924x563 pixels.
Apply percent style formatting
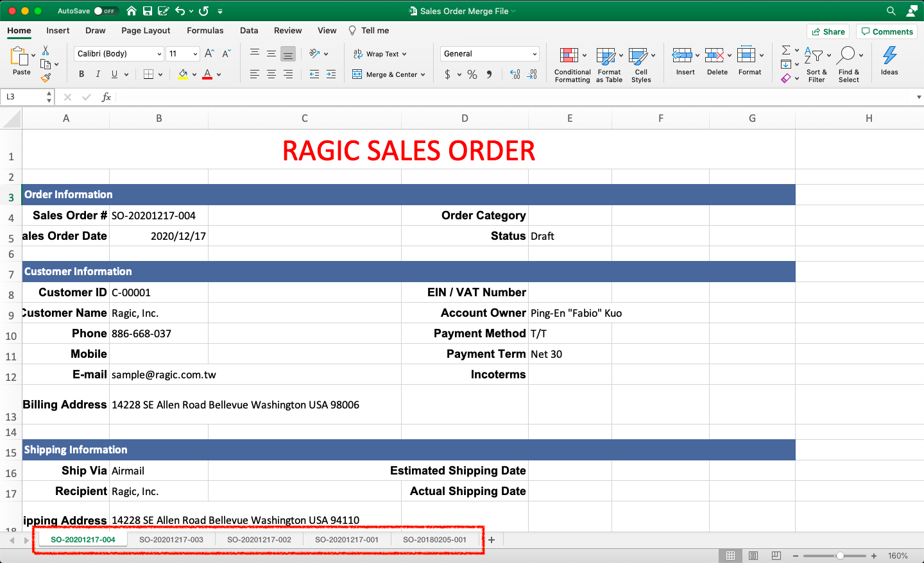472,74
